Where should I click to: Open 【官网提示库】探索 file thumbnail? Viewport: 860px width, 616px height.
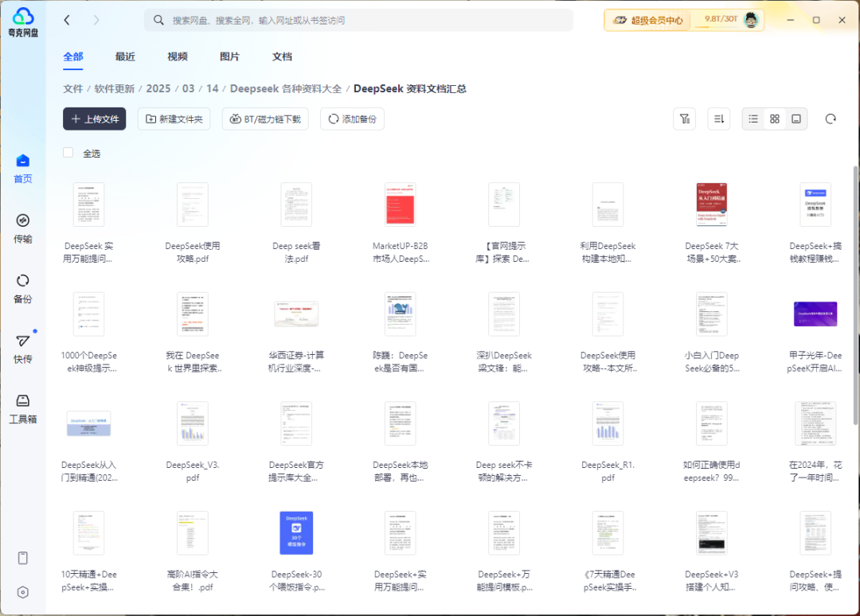503,205
